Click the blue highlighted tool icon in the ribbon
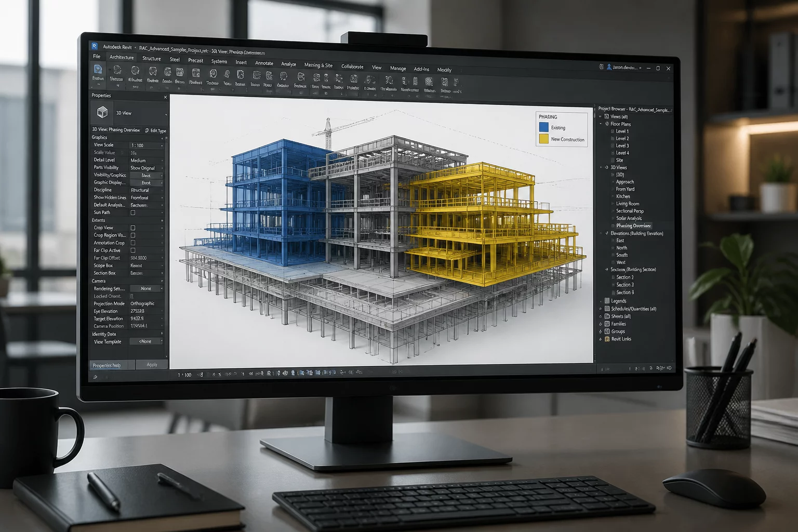This screenshot has height=532, width=798. (x=98, y=69)
